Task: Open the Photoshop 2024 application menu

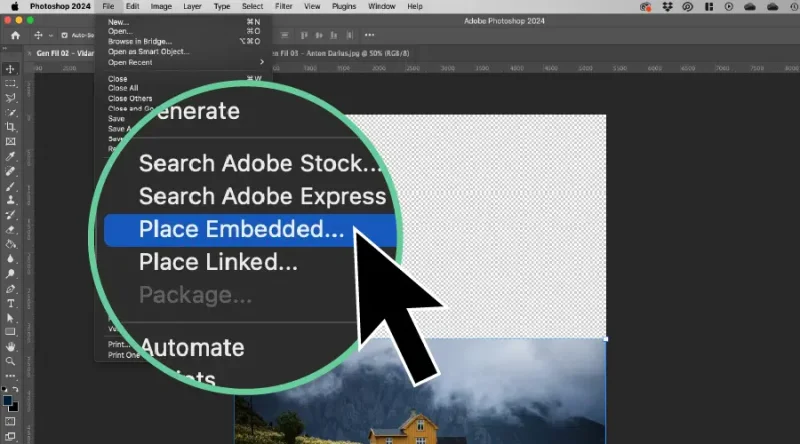Action: coord(60,7)
